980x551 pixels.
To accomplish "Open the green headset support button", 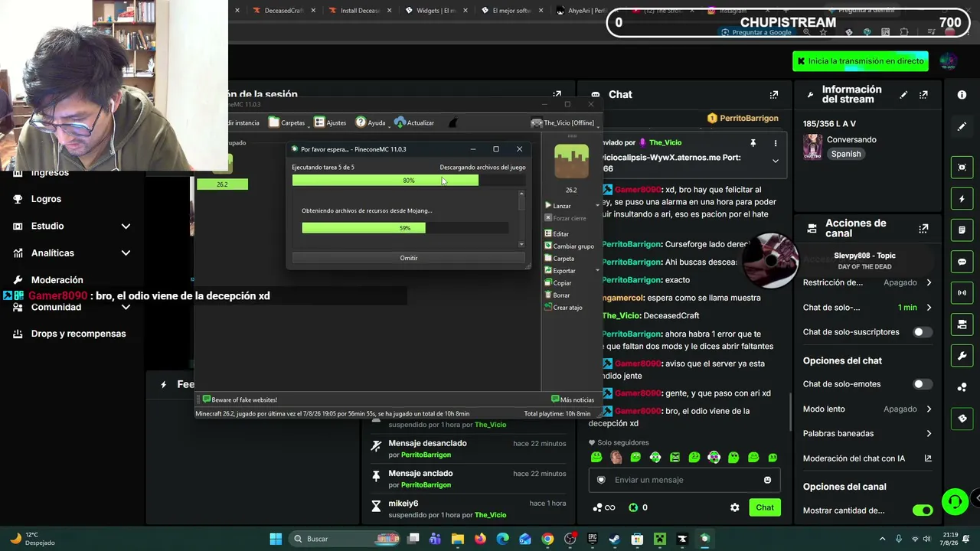I will pos(955,502).
